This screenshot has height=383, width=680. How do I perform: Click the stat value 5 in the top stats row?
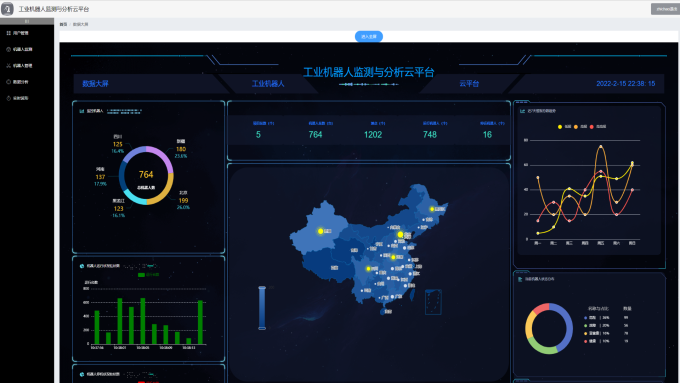(258, 134)
